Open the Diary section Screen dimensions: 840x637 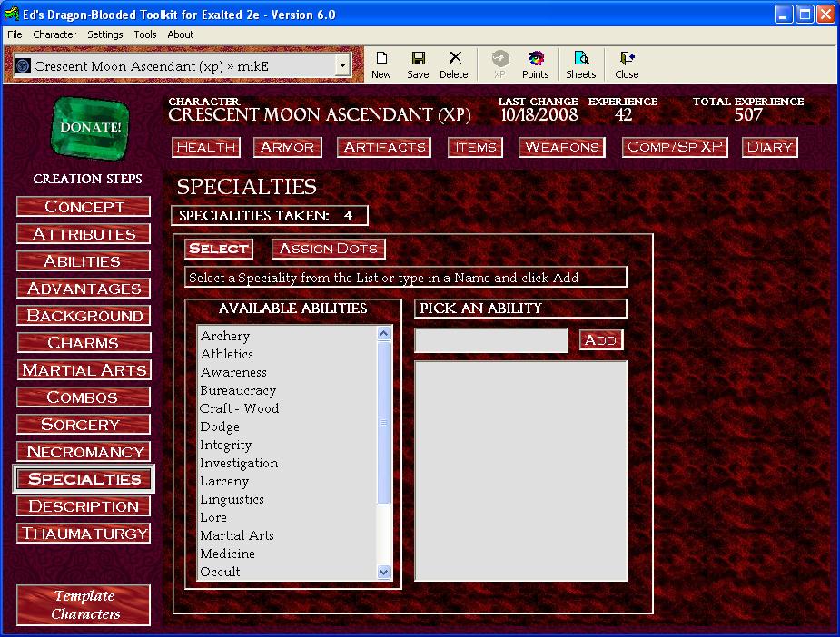[x=770, y=147]
